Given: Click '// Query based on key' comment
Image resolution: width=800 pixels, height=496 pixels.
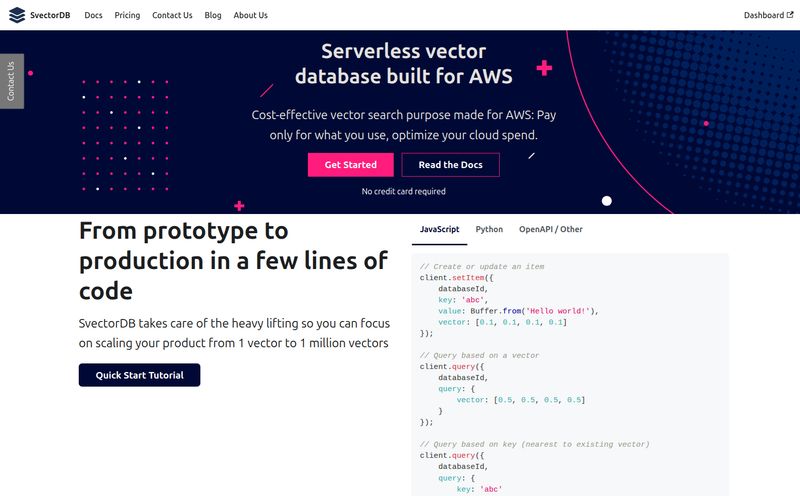Looking at the screenshot, I should 534,444.
